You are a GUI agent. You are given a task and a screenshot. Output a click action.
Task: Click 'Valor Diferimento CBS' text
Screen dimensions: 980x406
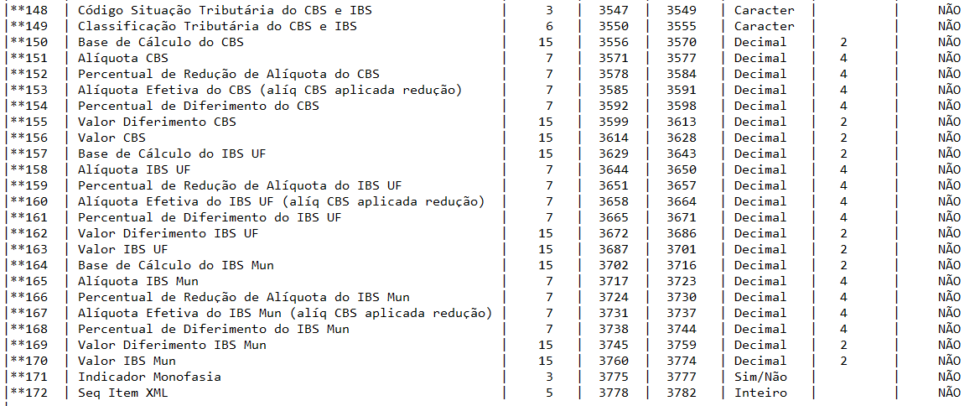[x=157, y=122]
